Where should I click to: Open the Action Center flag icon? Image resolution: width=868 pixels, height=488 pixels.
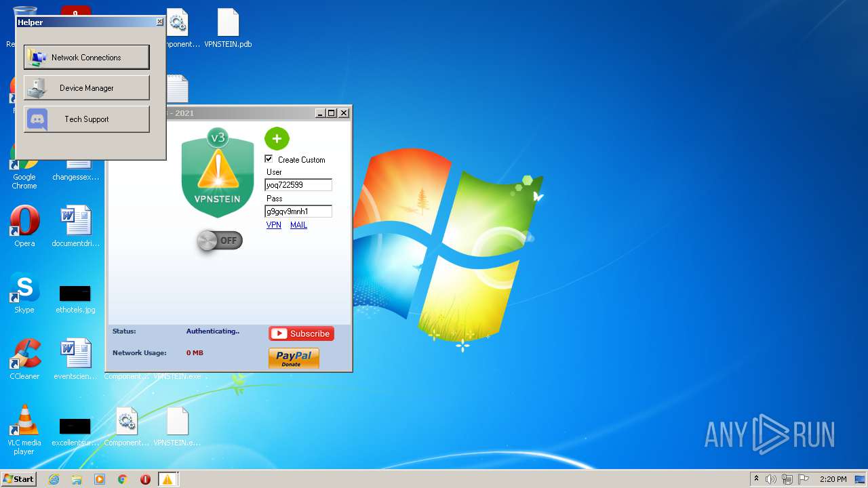pos(804,479)
